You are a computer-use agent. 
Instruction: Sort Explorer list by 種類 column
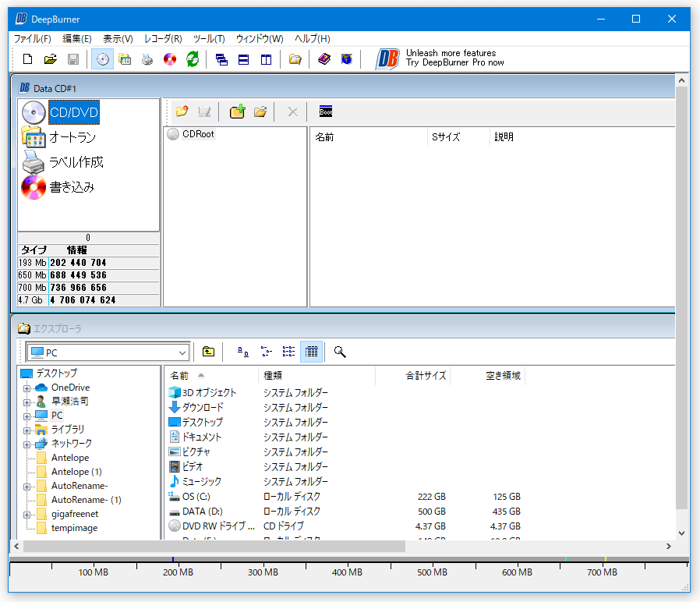coord(316,376)
